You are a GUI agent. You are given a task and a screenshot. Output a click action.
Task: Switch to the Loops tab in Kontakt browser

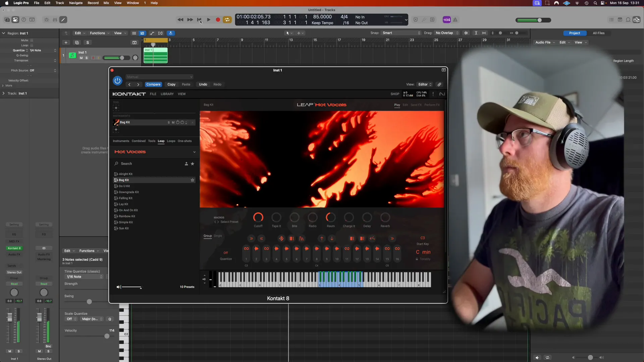(171, 141)
